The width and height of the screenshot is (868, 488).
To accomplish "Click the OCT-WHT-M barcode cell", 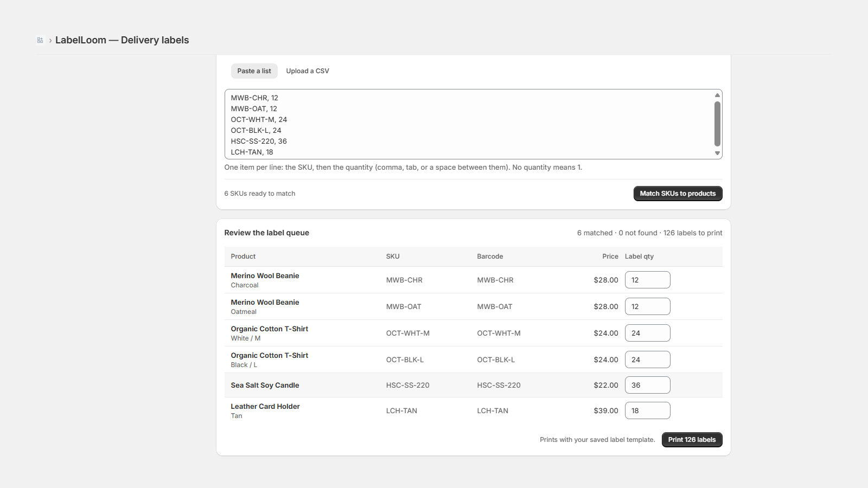I will [x=499, y=333].
